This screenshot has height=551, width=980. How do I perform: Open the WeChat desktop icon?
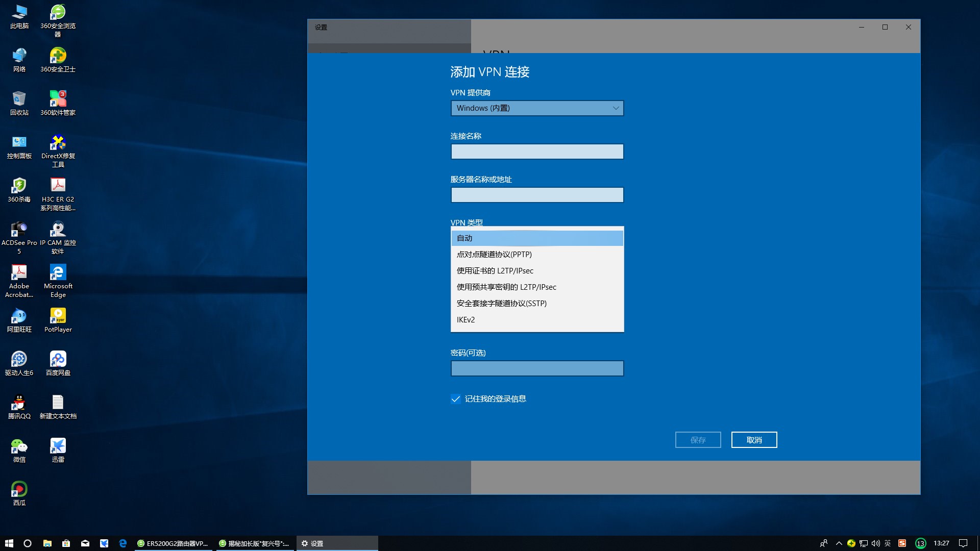coord(19,446)
